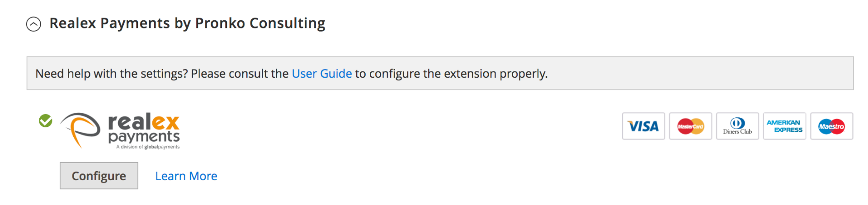Image resolution: width=868 pixels, height=205 pixels.
Task: Click empty area of gray help notice
Action: click(x=701, y=73)
